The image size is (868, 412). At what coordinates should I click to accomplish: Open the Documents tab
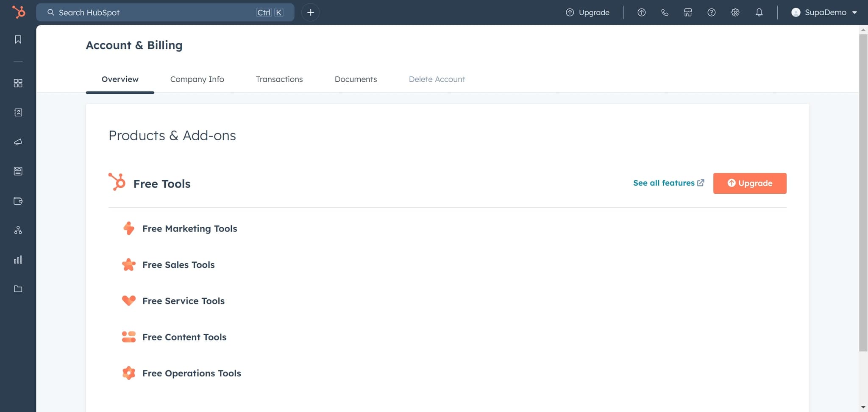(x=356, y=79)
